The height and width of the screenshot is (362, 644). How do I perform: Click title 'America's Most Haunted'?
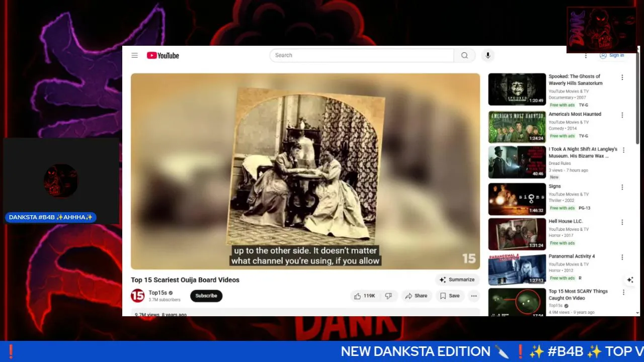pyautogui.click(x=575, y=114)
